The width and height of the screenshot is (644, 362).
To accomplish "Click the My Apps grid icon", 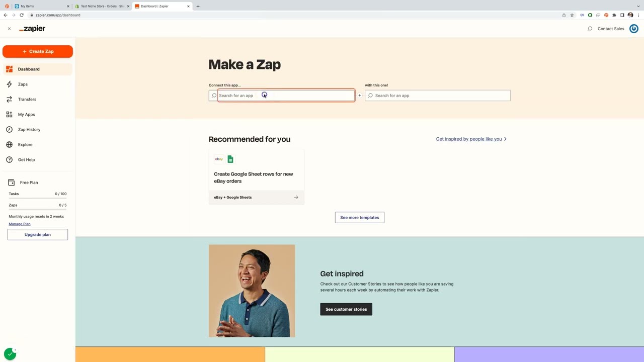I will tap(9, 114).
